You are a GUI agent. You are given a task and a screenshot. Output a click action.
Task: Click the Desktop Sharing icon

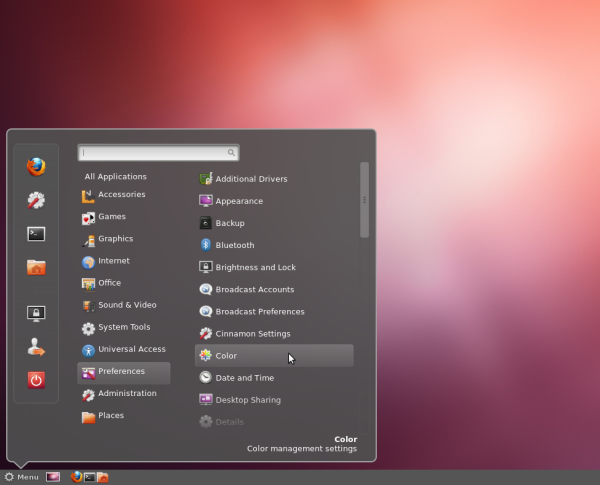click(x=205, y=400)
